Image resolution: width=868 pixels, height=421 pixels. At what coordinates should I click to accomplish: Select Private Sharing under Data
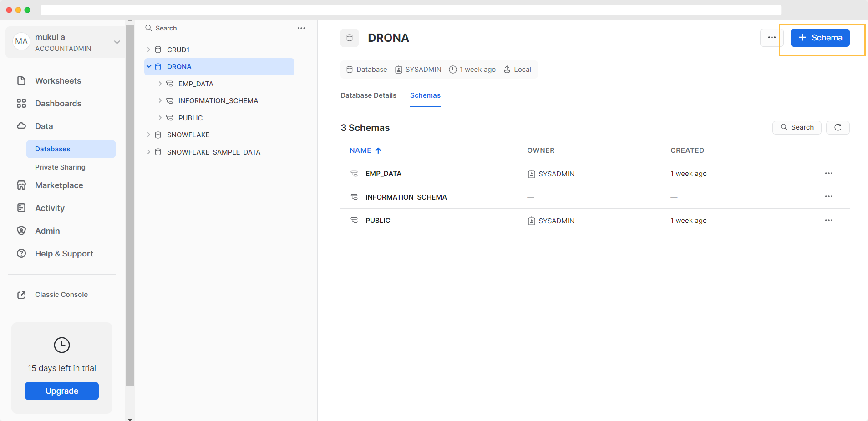60,167
